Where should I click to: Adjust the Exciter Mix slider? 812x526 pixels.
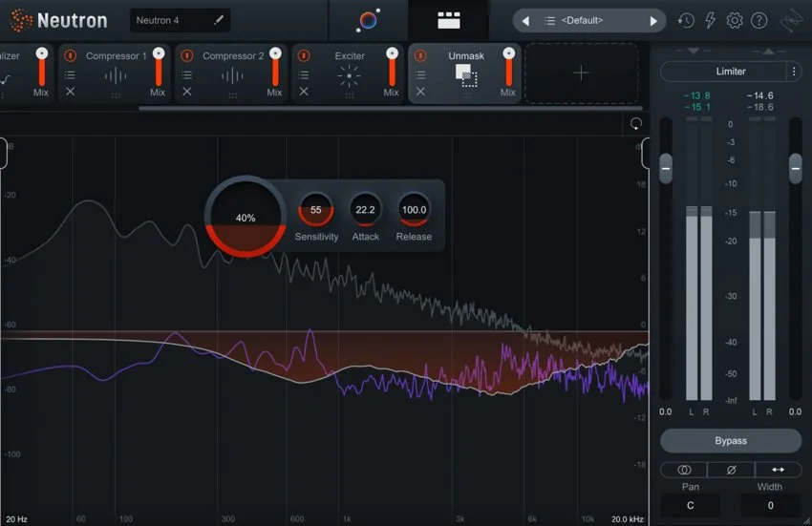click(392, 68)
